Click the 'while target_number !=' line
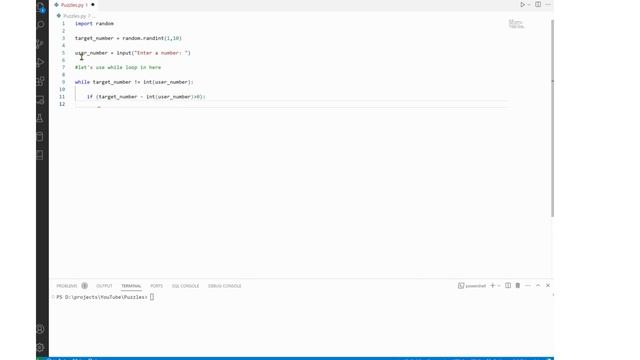Image resolution: width=640 pixels, height=360 pixels. 134,82
